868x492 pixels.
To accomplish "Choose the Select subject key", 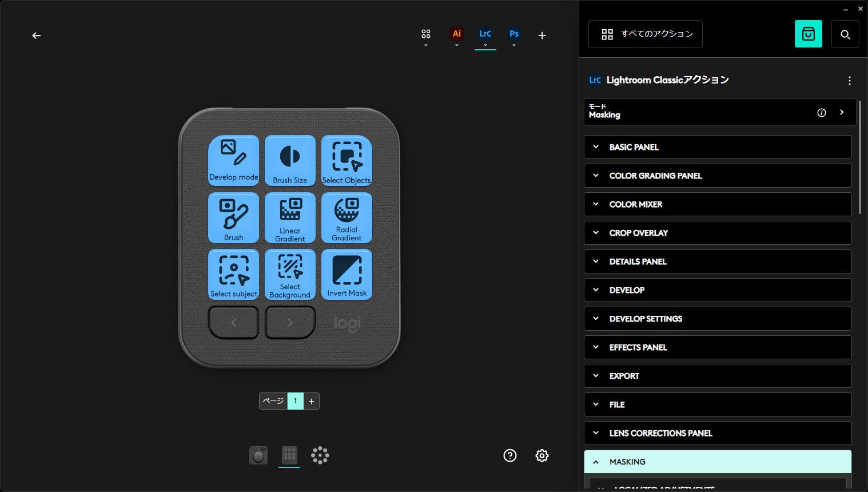I will tap(233, 274).
